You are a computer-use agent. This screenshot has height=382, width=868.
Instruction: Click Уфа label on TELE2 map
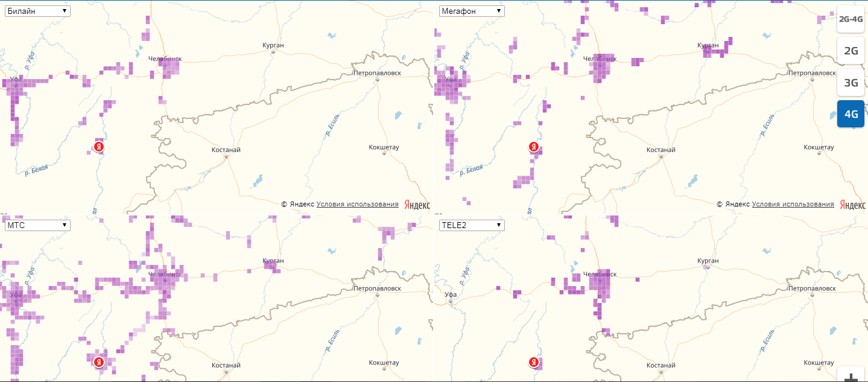click(449, 294)
